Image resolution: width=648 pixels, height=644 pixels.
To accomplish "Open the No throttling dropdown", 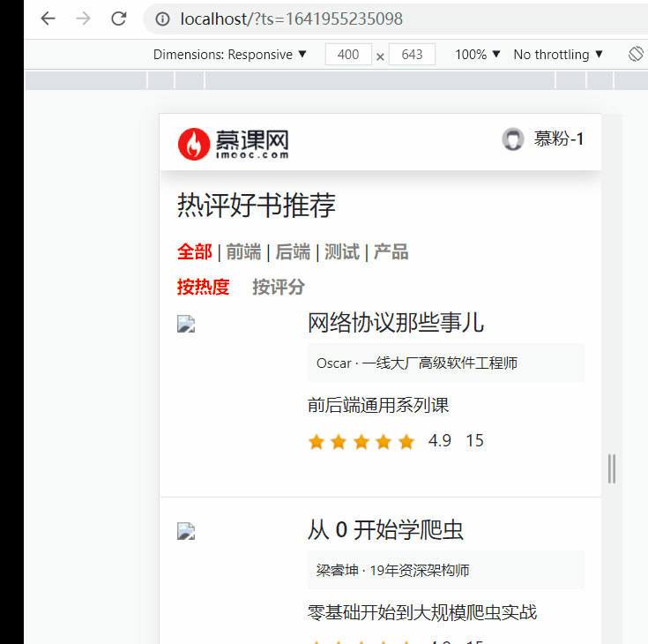I will coord(558,55).
